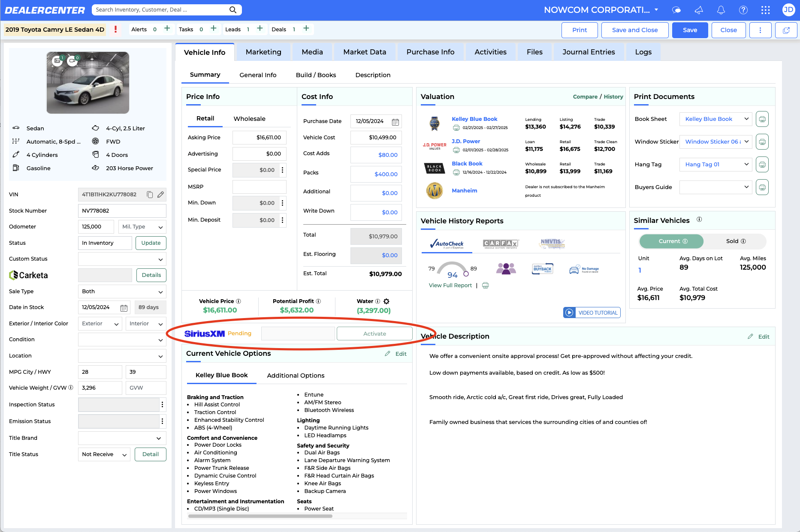Open the three-dot more actions button
Viewport: 800px width, 532px height.
(x=760, y=30)
